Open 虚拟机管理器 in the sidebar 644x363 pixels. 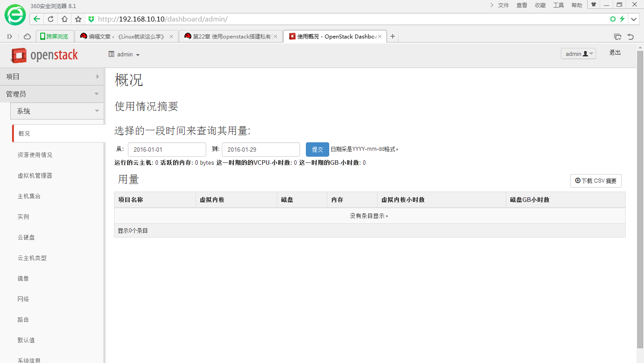pos(35,175)
